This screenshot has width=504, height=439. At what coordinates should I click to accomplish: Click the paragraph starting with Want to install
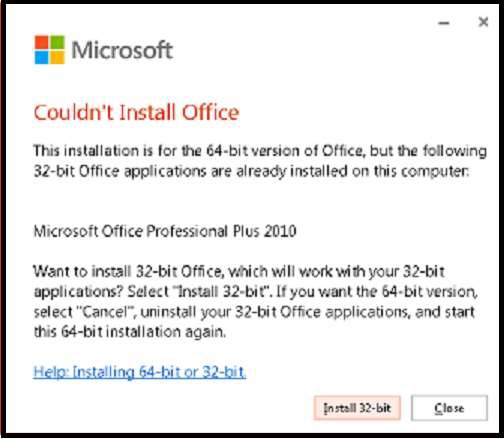(x=256, y=302)
